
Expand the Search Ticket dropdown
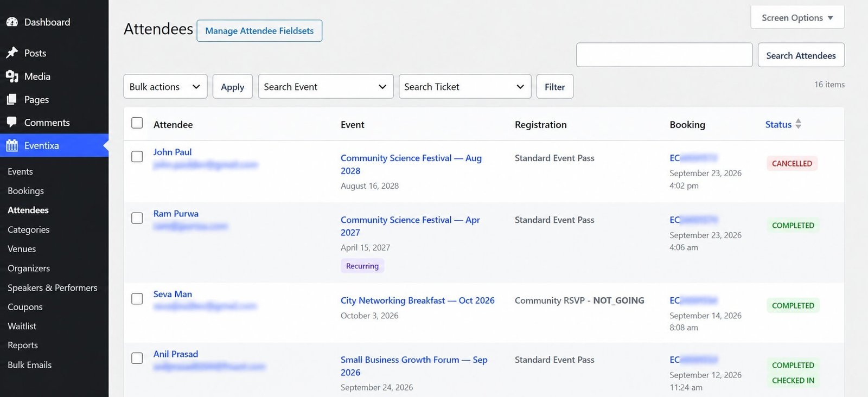coord(465,87)
